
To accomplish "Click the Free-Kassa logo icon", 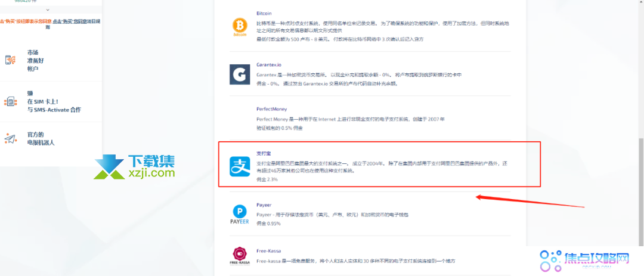I will click(240, 256).
